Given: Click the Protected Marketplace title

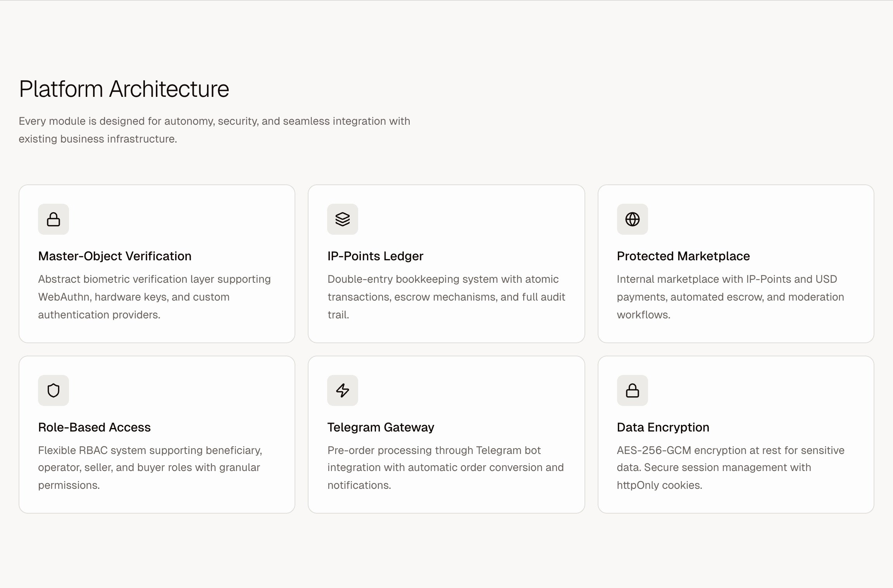Looking at the screenshot, I should (x=683, y=256).
